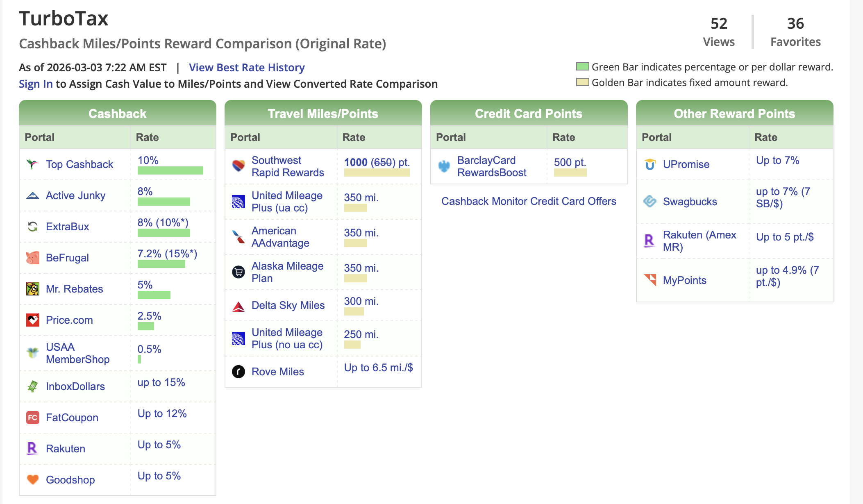Click the BeFrugal pig icon
The height and width of the screenshot is (504, 863).
32,258
